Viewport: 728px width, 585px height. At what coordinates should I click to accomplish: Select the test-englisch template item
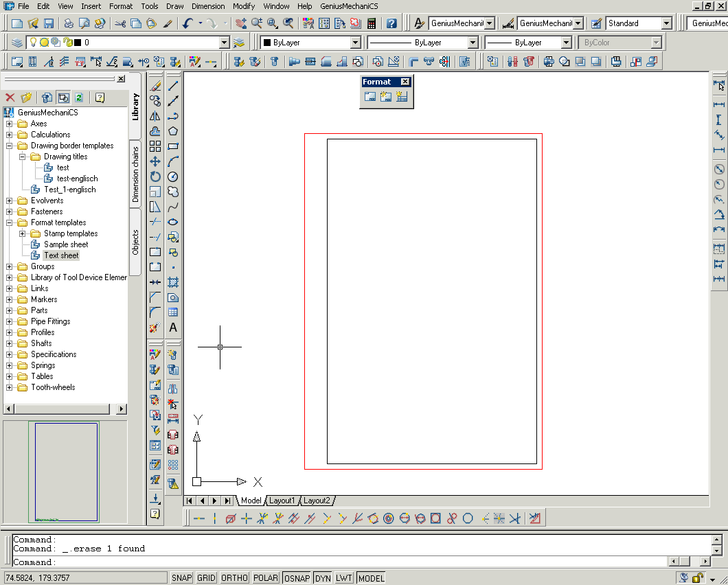coord(77,179)
